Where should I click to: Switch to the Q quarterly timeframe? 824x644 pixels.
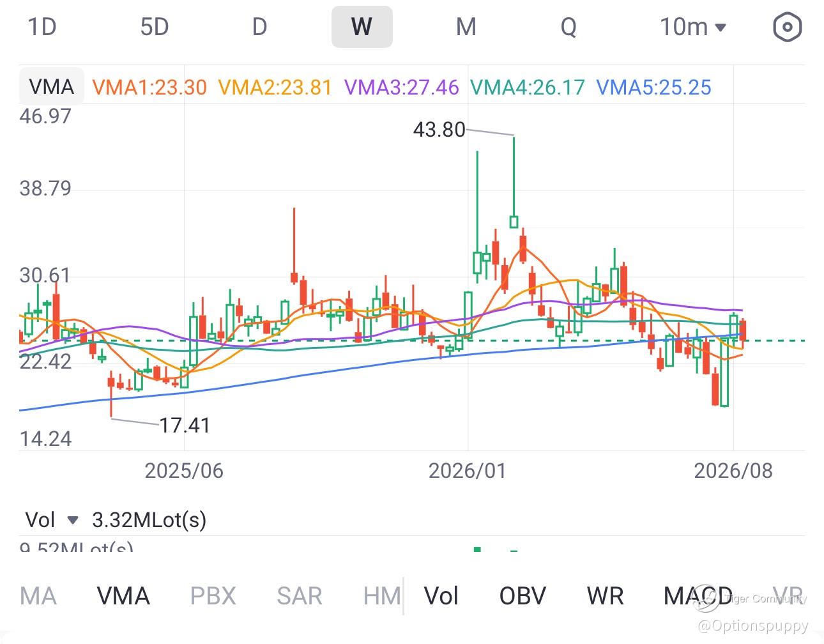[x=568, y=27]
